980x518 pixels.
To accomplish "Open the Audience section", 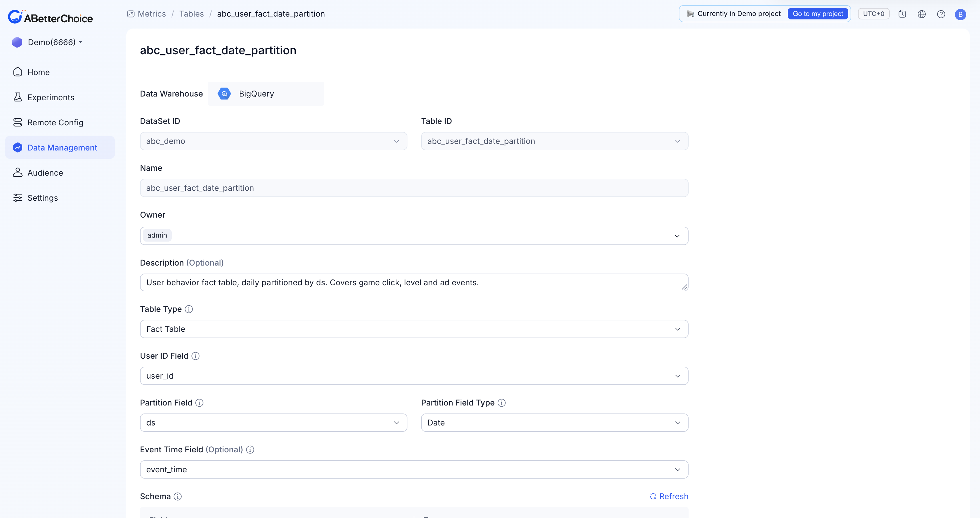I will [60, 172].
